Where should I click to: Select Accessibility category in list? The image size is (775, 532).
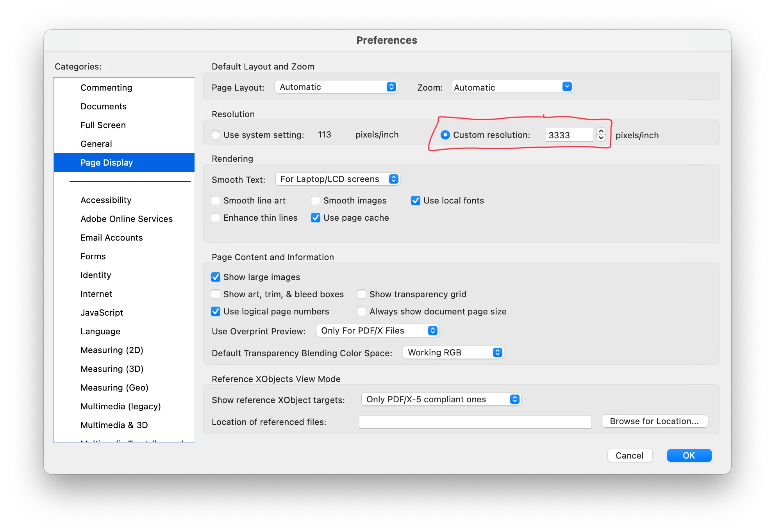(106, 200)
